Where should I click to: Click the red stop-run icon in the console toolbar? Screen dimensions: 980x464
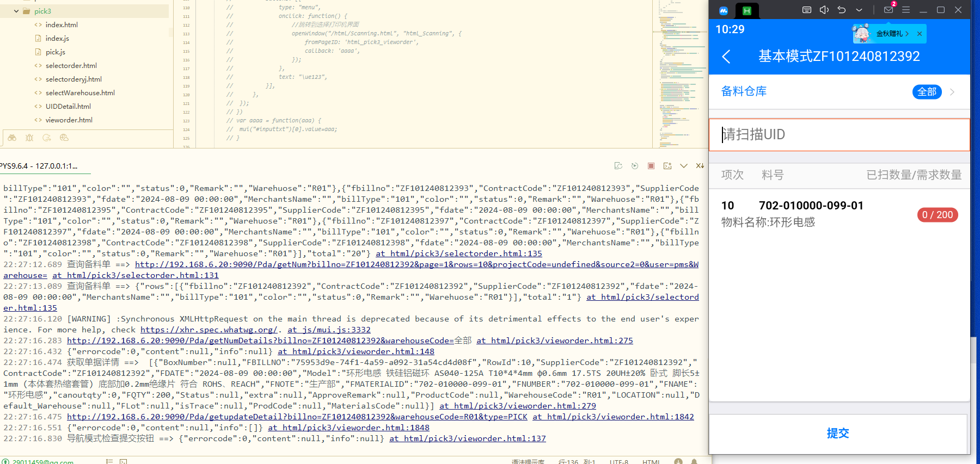[x=651, y=166]
